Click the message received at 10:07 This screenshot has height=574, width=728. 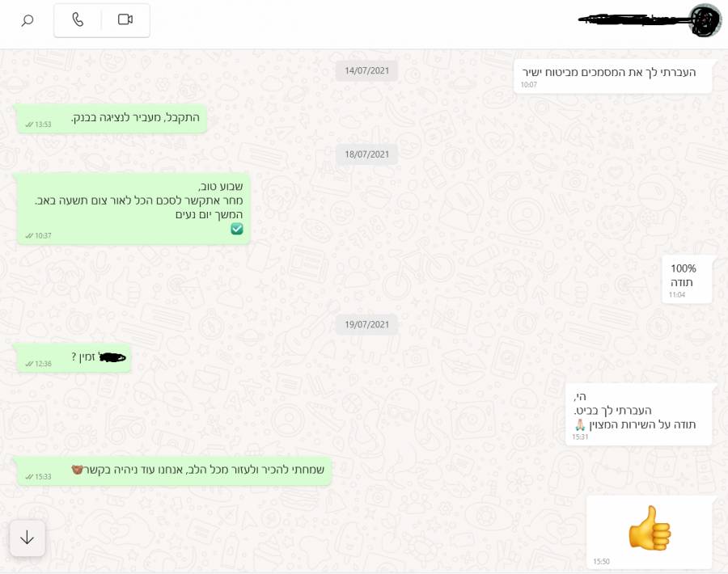[x=612, y=76]
